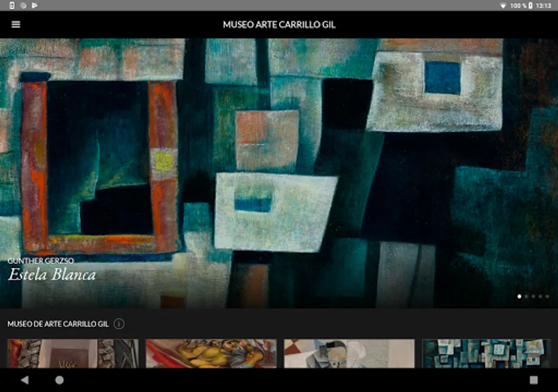
Task: Tap the MUSEO DE ARTE CARRILLO GIL section heading
Action: pos(58,324)
